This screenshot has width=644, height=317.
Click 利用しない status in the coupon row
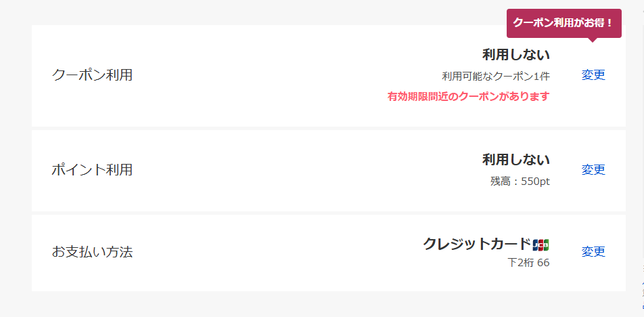[515, 55]
